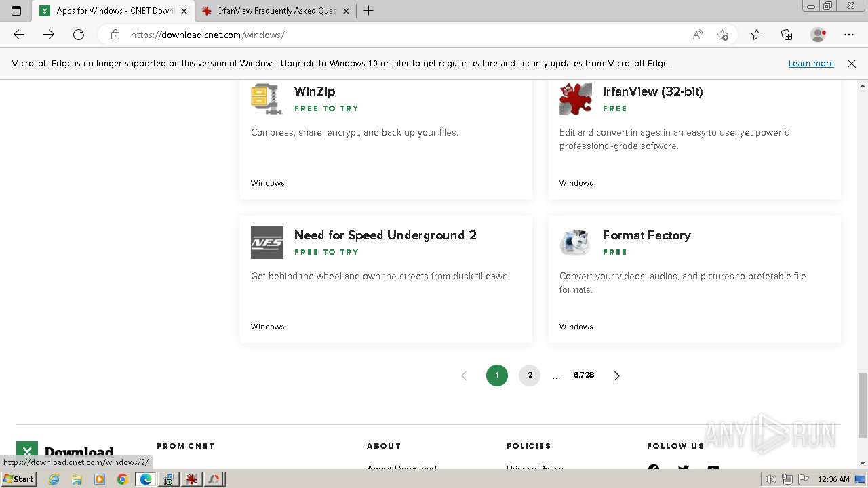Open the Windows Start button

click(18, 479)
